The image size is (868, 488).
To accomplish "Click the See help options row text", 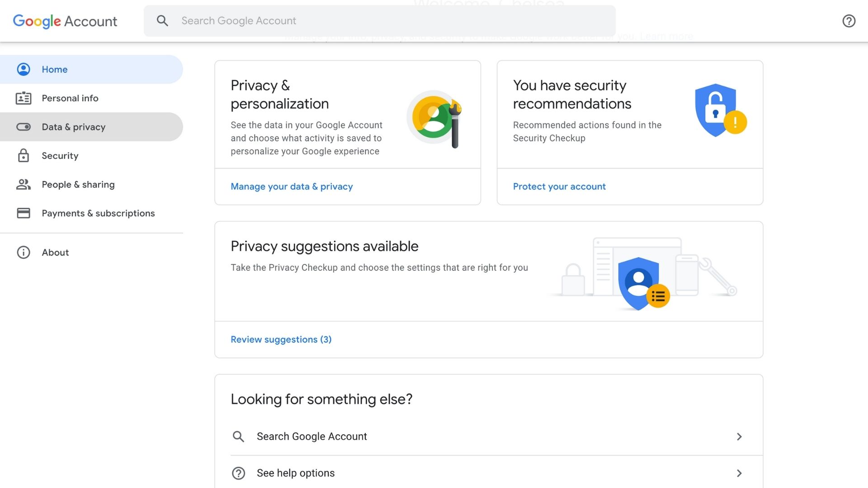I will tap(296, 473).
